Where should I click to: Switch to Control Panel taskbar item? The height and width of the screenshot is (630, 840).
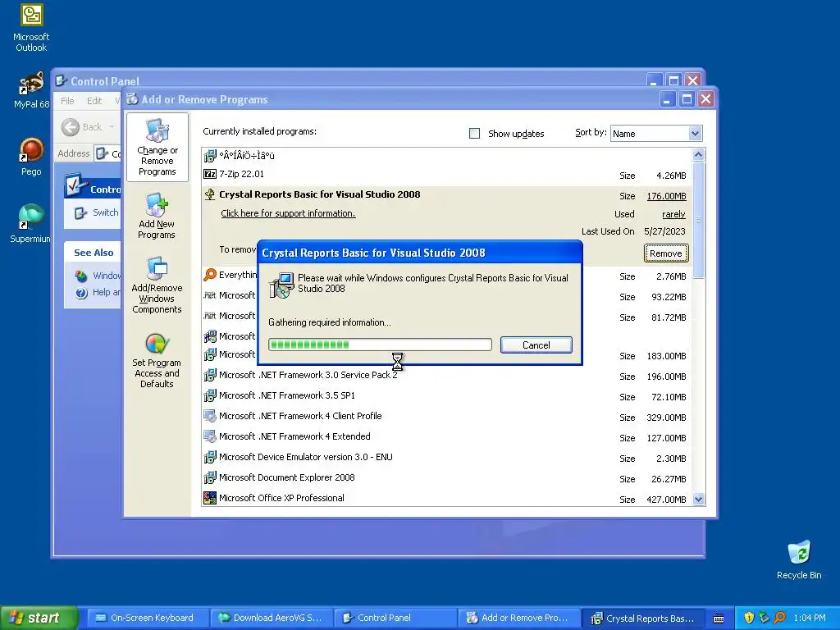395,619
